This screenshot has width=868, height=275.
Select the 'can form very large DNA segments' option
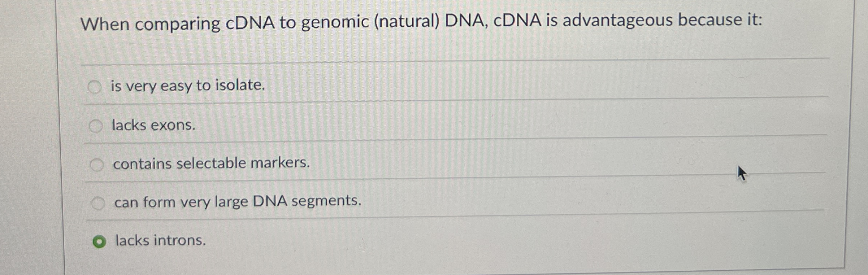click(x=98, y=203)
